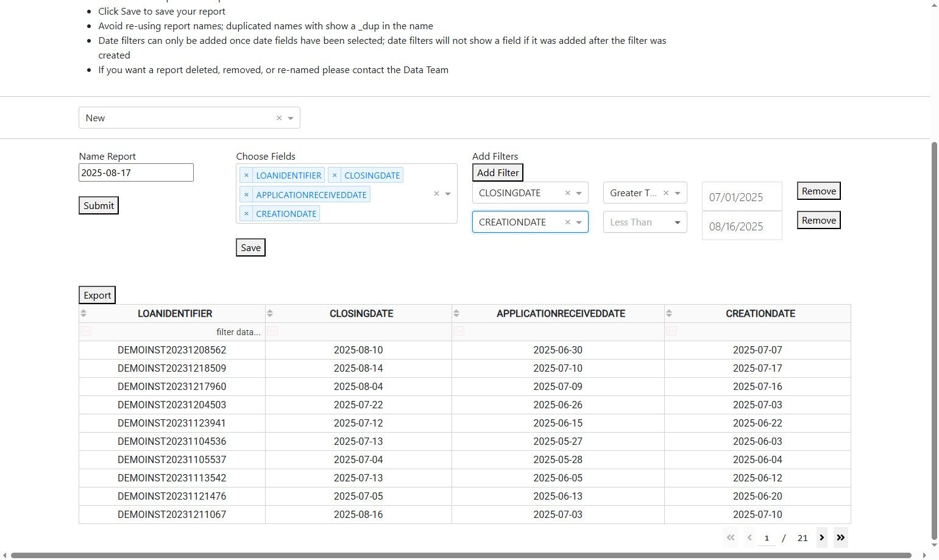
Task: Export the table data
Action: [x=97, y=295]
